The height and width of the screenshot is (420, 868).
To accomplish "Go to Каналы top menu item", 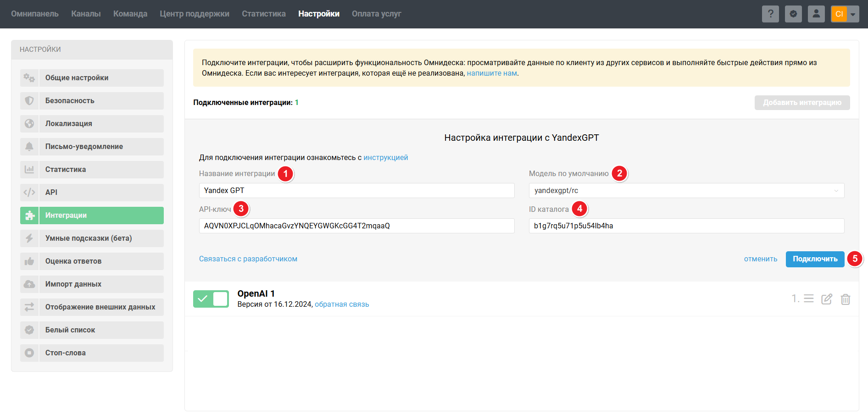I will 86,14.
